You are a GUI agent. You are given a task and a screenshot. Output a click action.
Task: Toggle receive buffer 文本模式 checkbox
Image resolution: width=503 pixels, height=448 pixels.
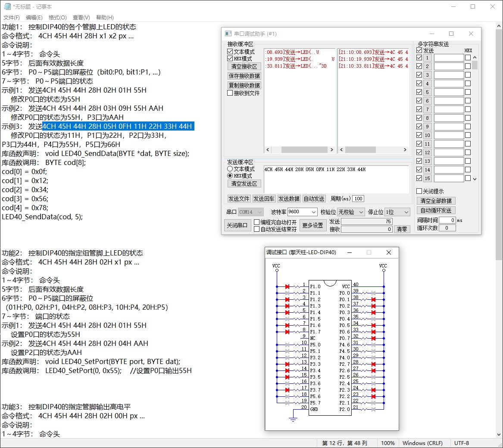click(230, 52)
